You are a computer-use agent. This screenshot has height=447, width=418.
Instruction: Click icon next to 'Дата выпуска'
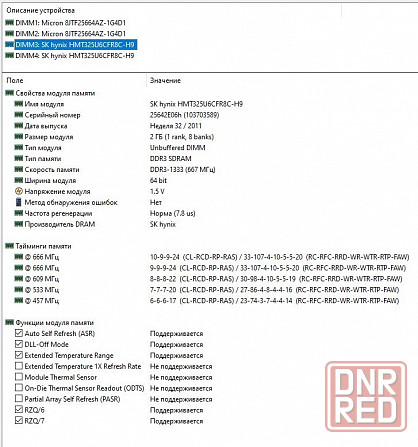[x=19, y=126]
